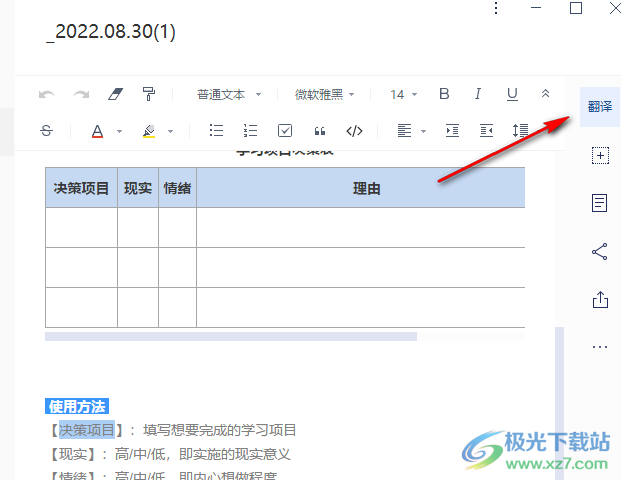This screenshot has width=621, height=480.
Task: Open the vertical three-dot menu at top
Action: [x=497, y=9]
